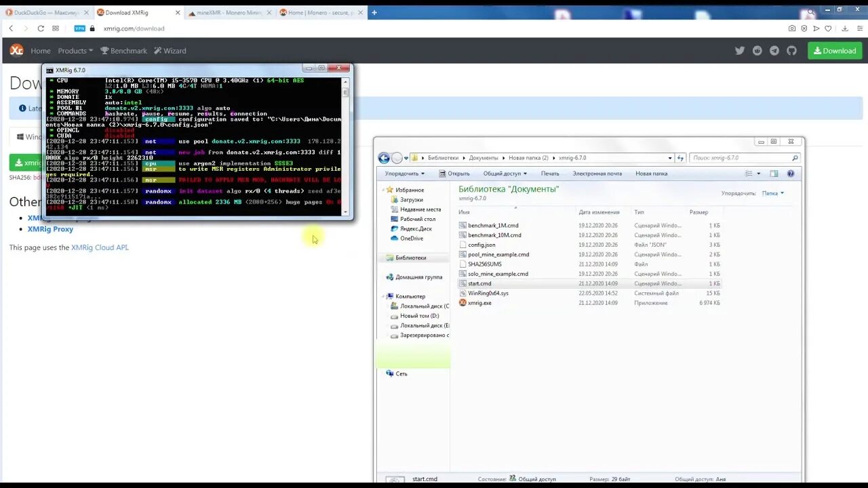Open Папка arrange-by dropdown

tap(772, 193)
